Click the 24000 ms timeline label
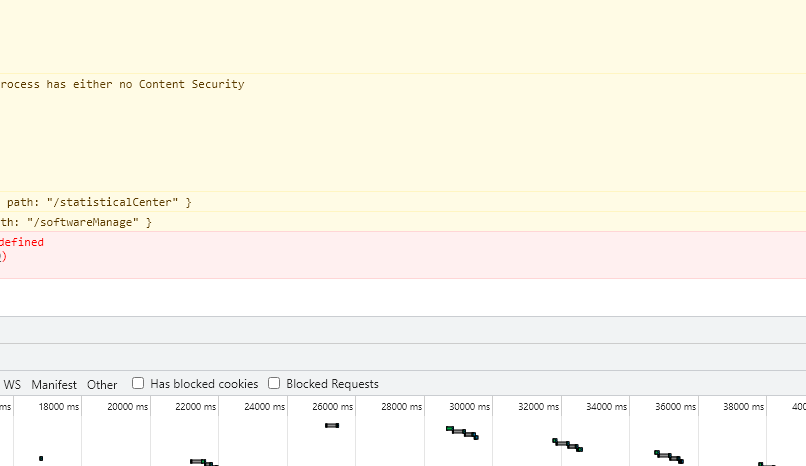 (264, 407)
